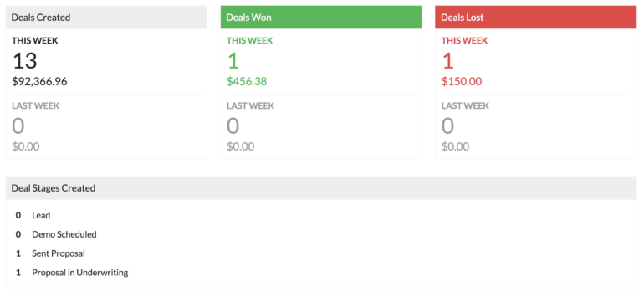Open the green Deals Won header

pos(321,18)
